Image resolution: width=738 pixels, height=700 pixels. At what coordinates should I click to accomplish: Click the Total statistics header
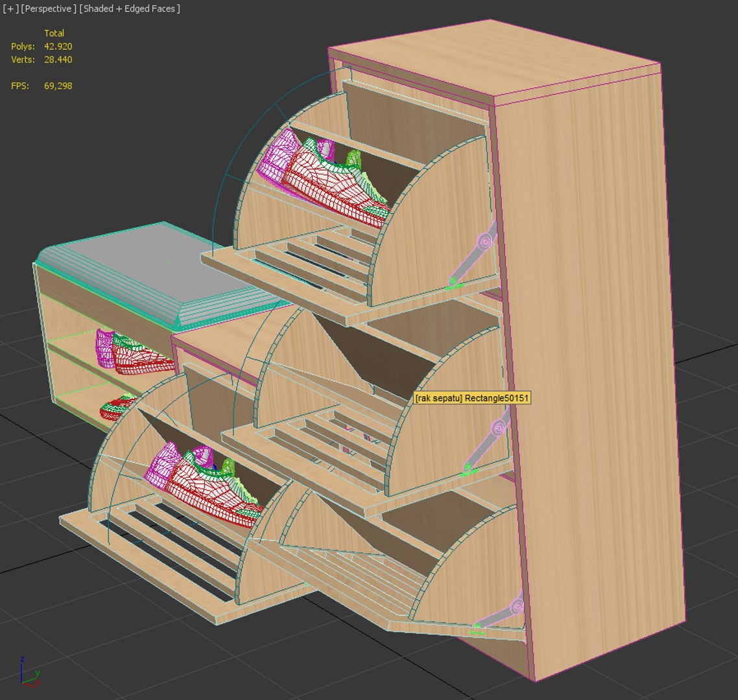coord(54,33)
